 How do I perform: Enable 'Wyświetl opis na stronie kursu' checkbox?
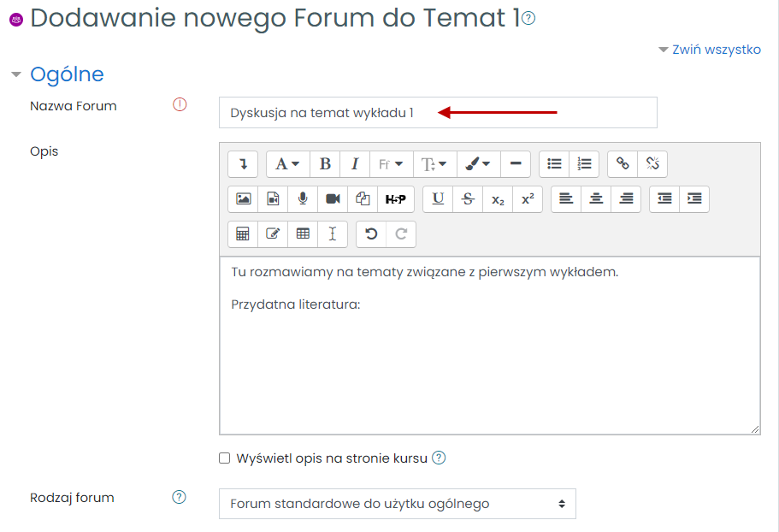pos(225,458)
